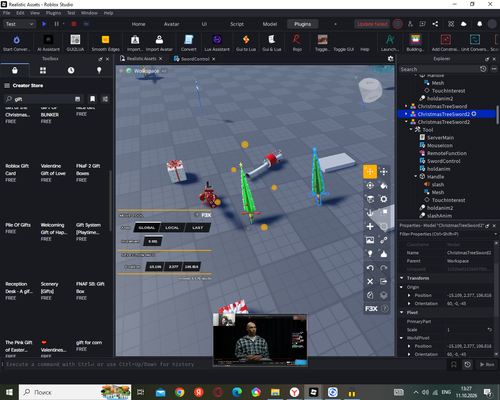Screen dimensions: 500x400
Task: Click the F3X export selection icon
Action: pyautogui.click(x=384, y=281)
